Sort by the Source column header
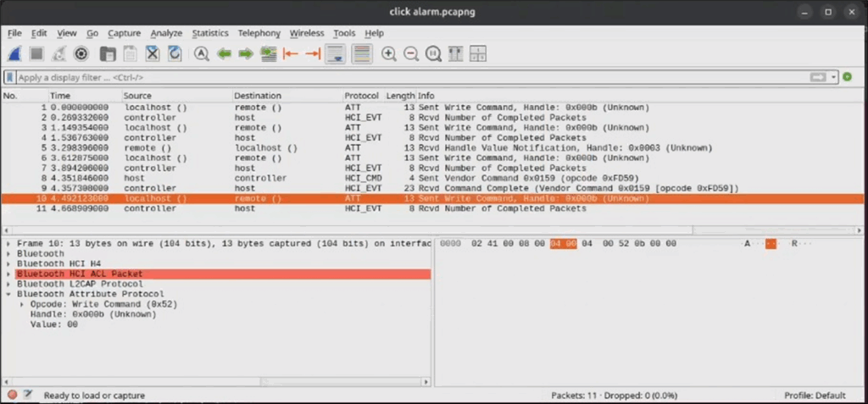 [x=176, y=96]
